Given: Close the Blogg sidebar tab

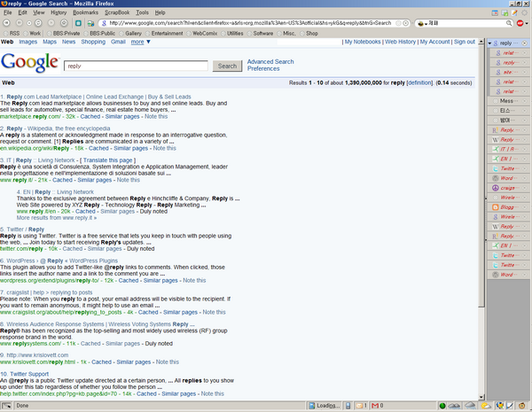Looking at the screenshot, I should pyautogui.click(x=524, y=207).
